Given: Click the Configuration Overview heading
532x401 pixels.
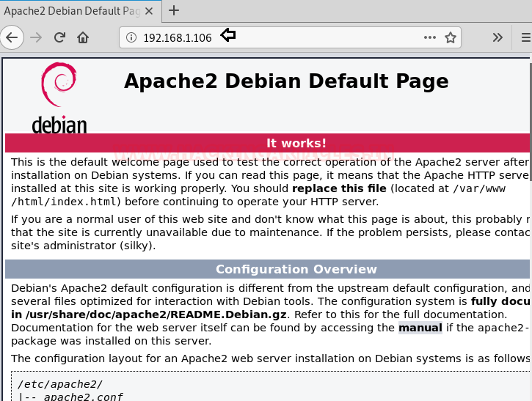Looking at the screenshot, I should point(296,269).
